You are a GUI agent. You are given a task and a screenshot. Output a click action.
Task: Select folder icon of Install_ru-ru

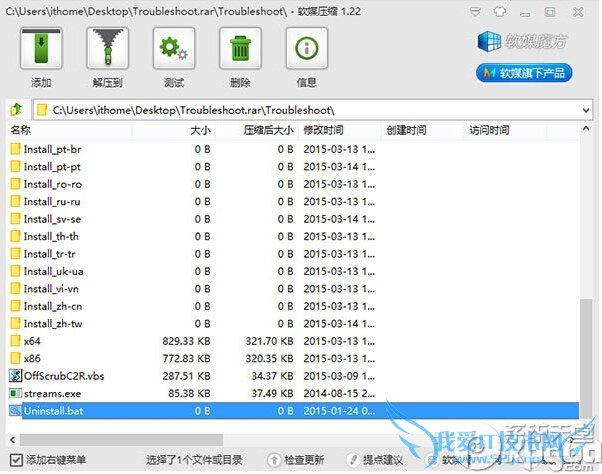pyautogui.click(x=15, y=201)
